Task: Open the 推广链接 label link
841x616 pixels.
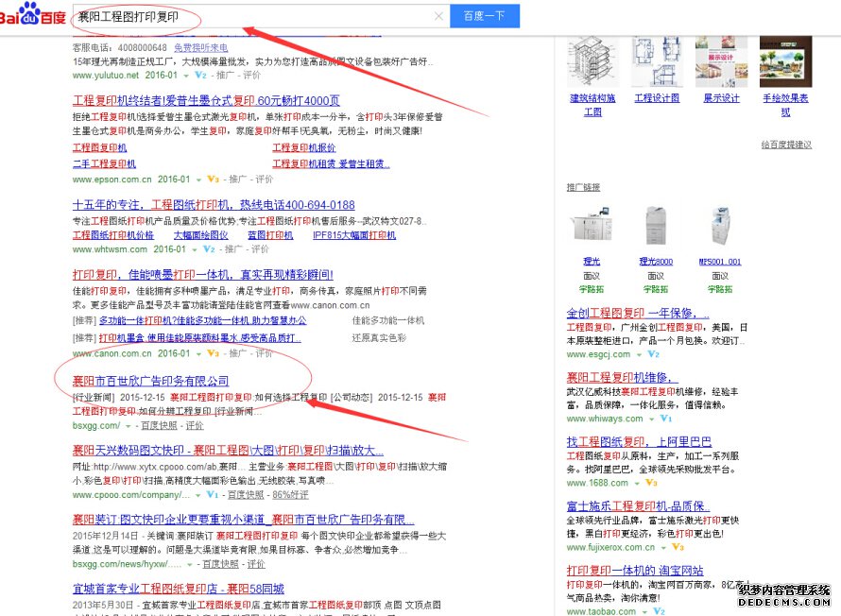Action: (x=583, y=187)
